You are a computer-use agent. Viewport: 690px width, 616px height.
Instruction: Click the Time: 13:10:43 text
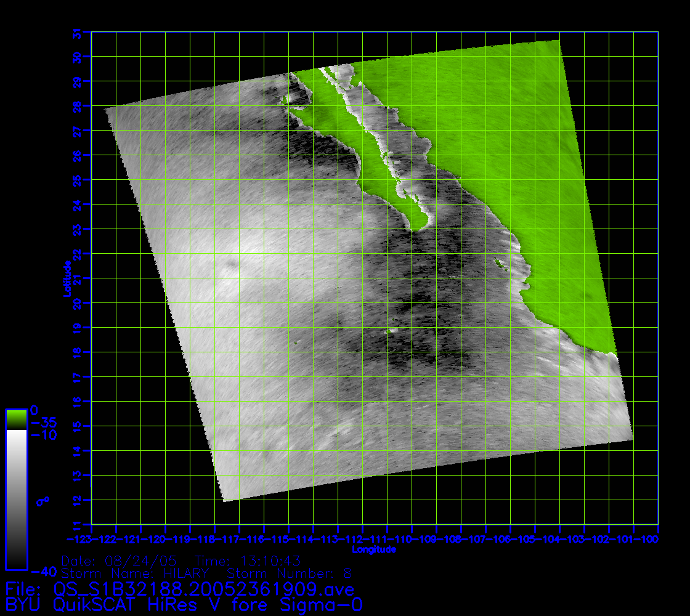pos(248,561)
